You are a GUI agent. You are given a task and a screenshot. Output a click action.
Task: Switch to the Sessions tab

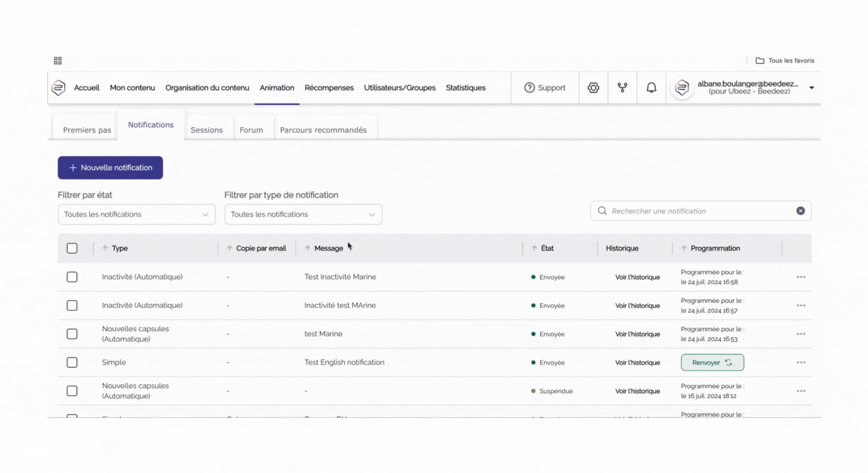pyautogui.click(x=206, y=130)
